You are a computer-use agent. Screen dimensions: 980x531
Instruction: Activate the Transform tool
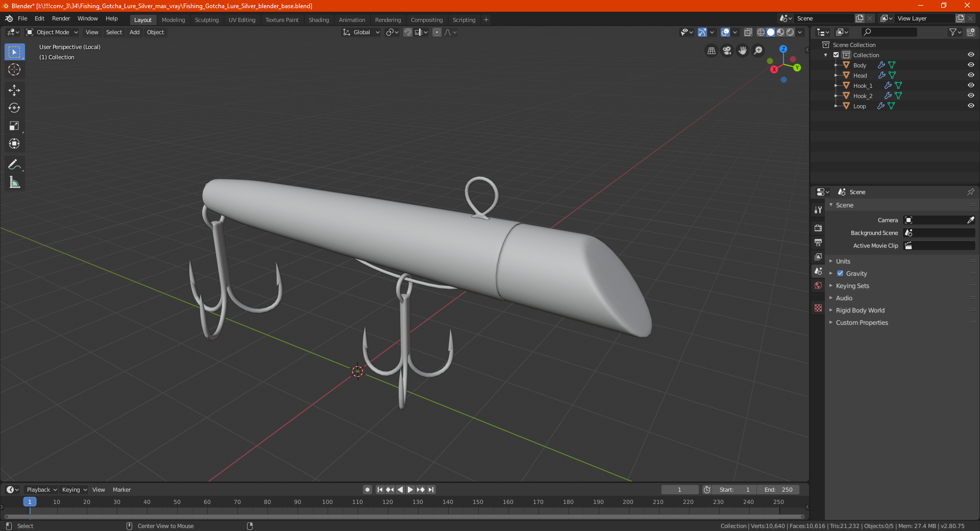(14, 143)
